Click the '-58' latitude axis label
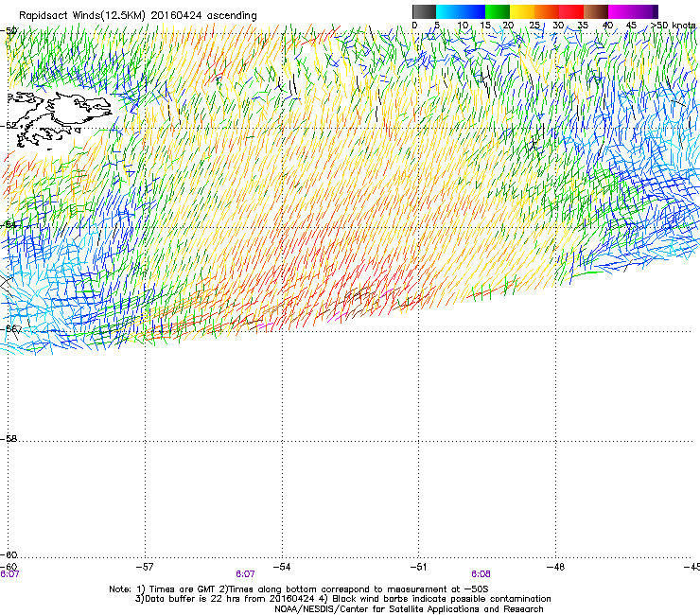The image size is (700, 615). pos(9,439)
